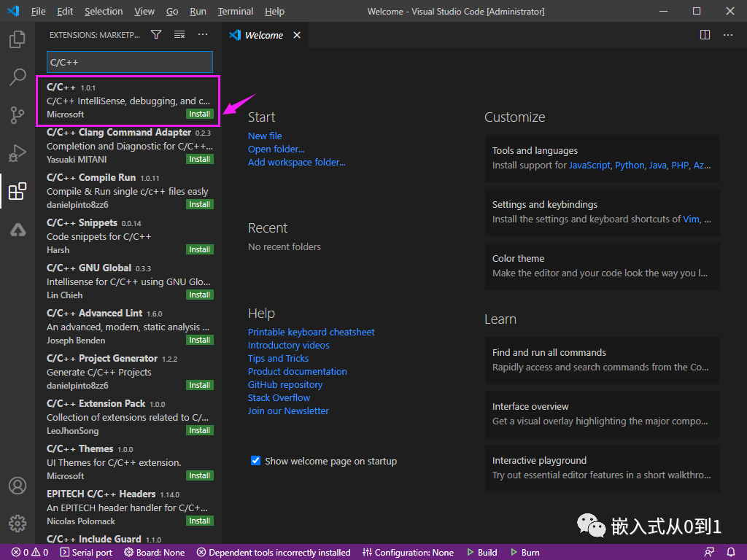The image size is (747, 560).
Task: Click the Open folder... link
Action: click(x=276, y=149)
